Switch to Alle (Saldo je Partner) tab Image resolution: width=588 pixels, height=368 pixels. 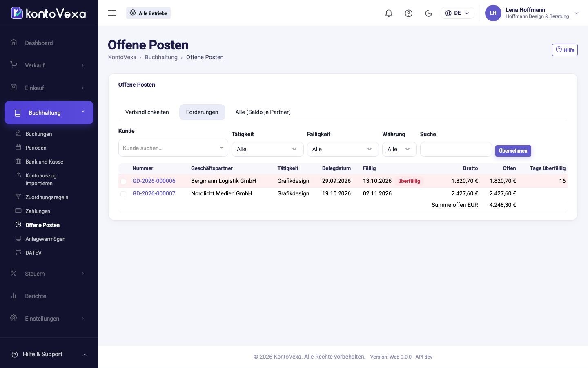coord(263,112)
